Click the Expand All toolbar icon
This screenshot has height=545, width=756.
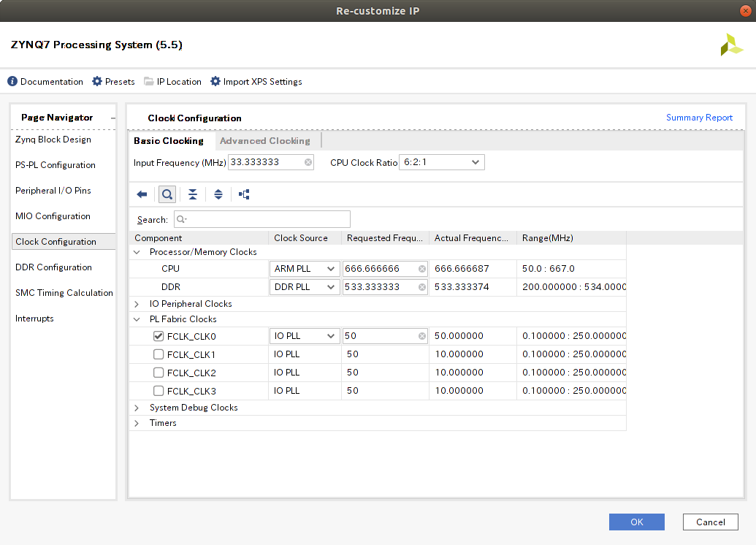point(218,194)
